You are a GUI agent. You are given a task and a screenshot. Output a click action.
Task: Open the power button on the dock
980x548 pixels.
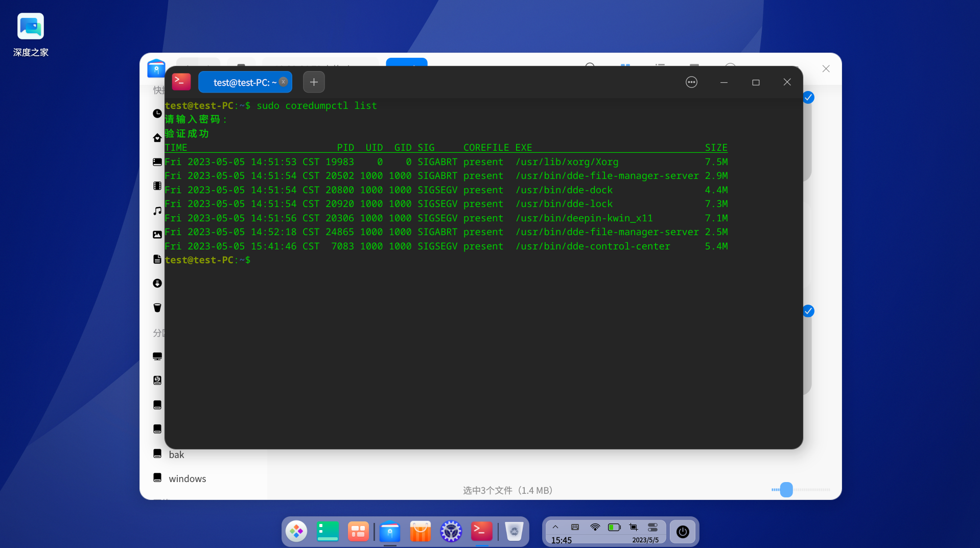point(683,532)
